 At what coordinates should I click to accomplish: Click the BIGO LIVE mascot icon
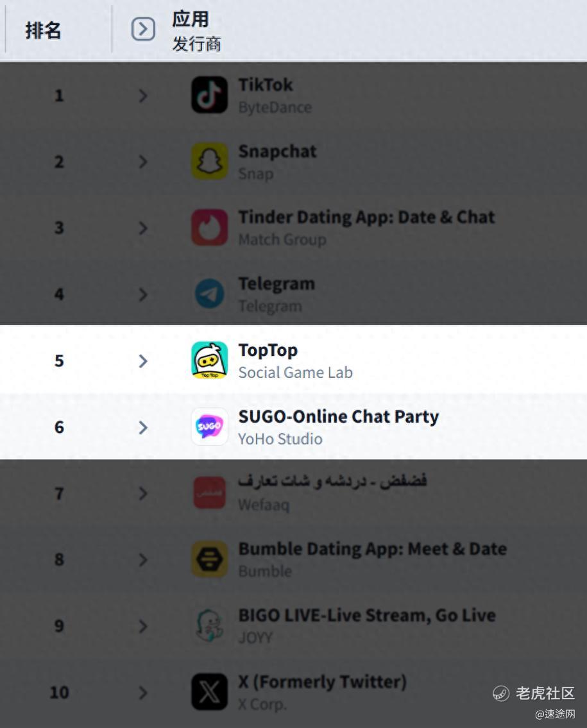[x=209, y=625]
